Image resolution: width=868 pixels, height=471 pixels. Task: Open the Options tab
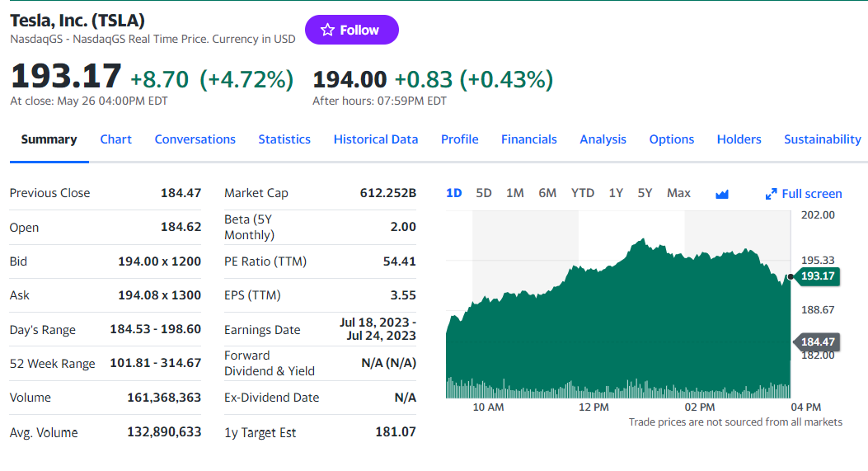pyautogui.click(x=672, y=139)
